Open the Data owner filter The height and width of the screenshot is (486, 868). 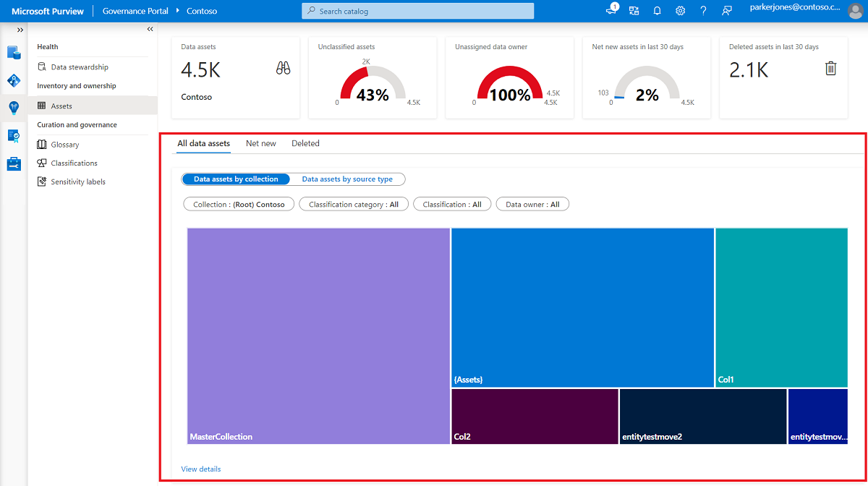click(532, 205)
